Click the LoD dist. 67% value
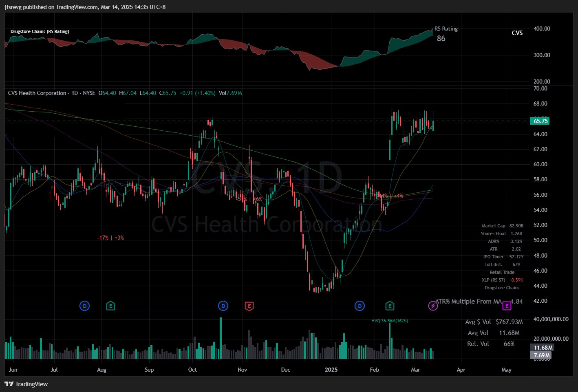 516,264
